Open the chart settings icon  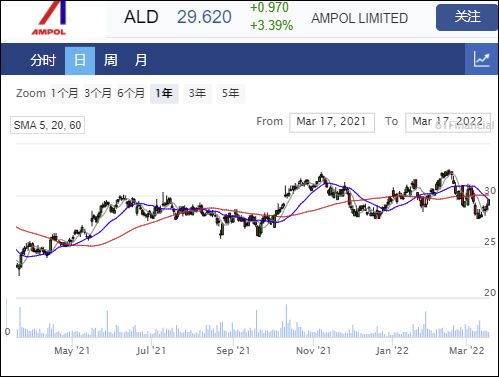click(482, 60)
